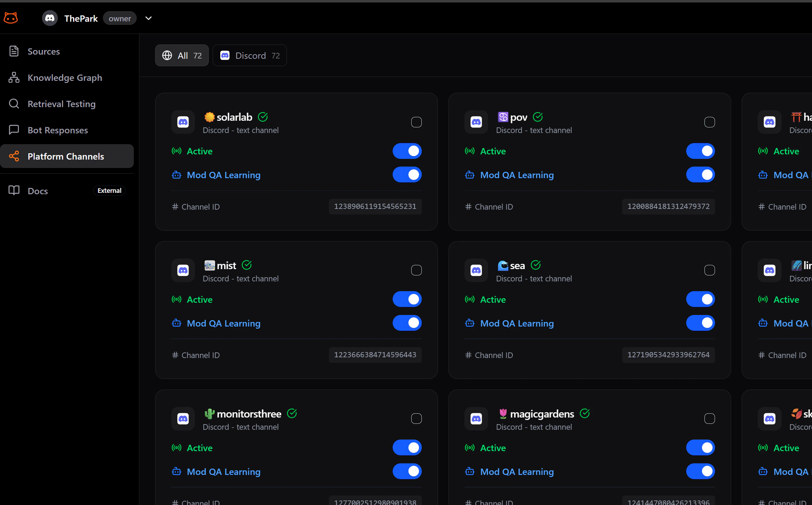Click the cat logo in the top-left corner
This screenshot has width=812, height=505.
pos(11,17)
